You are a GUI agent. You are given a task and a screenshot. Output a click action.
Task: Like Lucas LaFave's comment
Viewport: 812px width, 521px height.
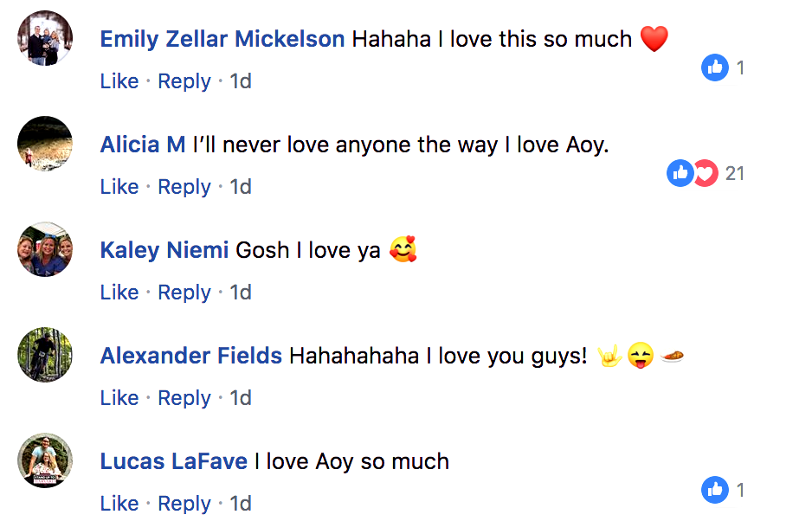(119, 504)
